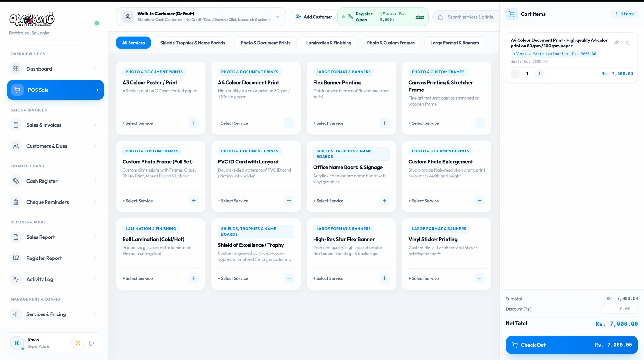Viewport: 644px width, 360px height.
Task: Click the Kavin user avatar
Action: (x=17, y=343)
